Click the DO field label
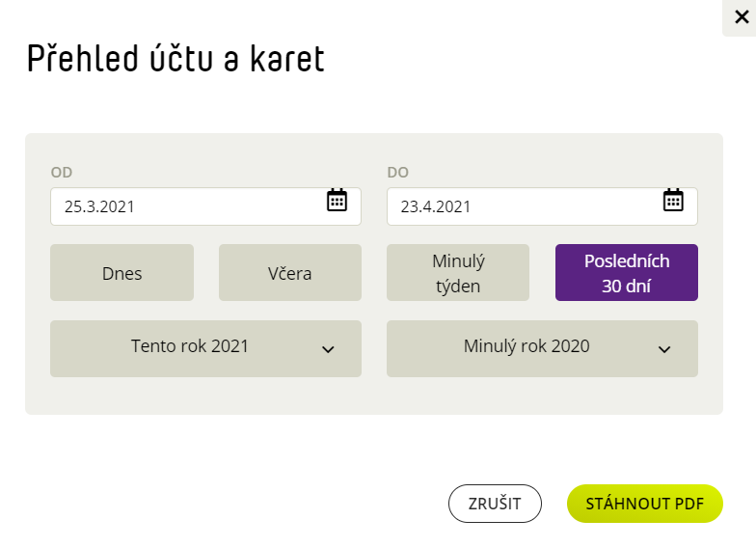This screenshot has height=547, width=756. click(x=397, y=172)
